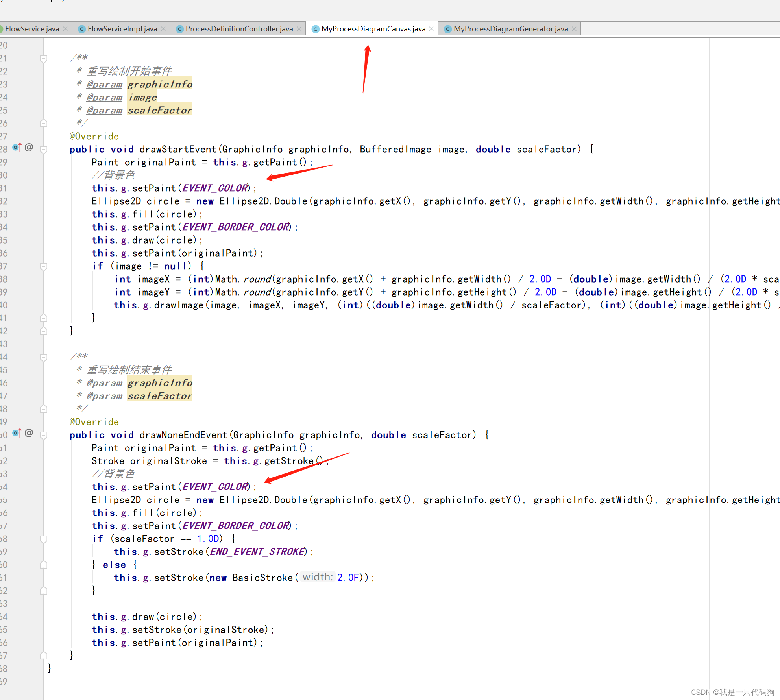
Task: Close the ProcessDefinitionController.java tab
Action: [x=299, y=28]
